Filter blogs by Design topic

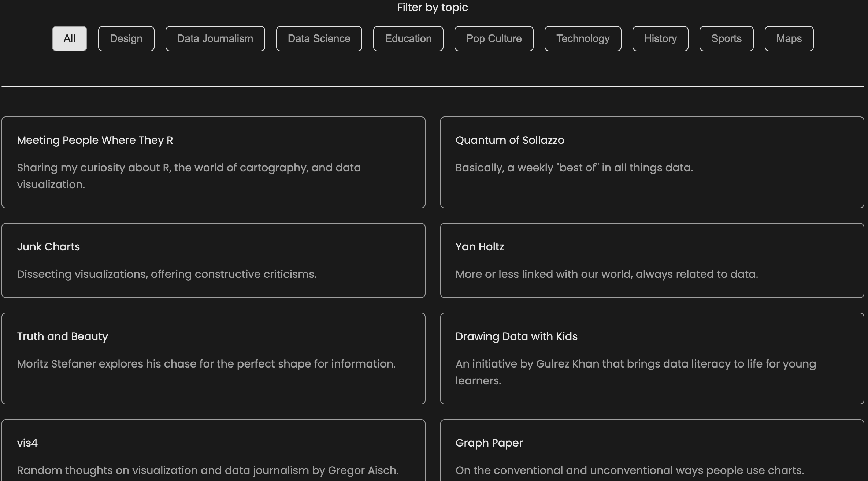point(126,38)
